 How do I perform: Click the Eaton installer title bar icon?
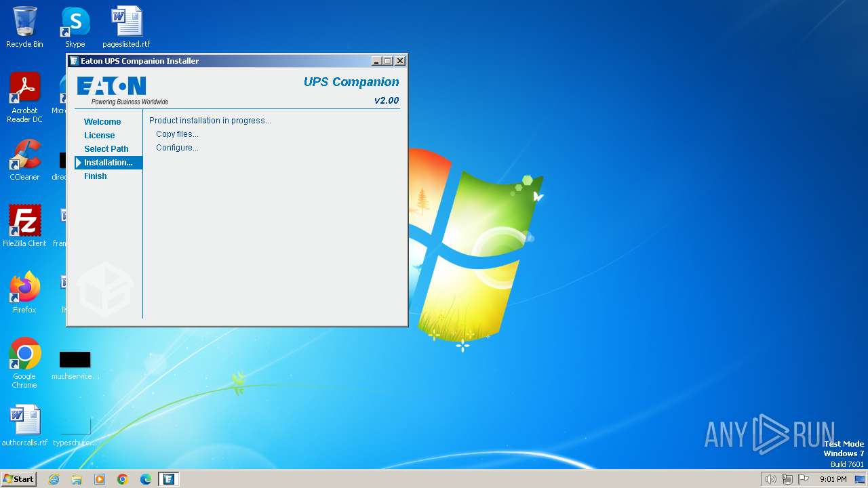pos(74,61)
